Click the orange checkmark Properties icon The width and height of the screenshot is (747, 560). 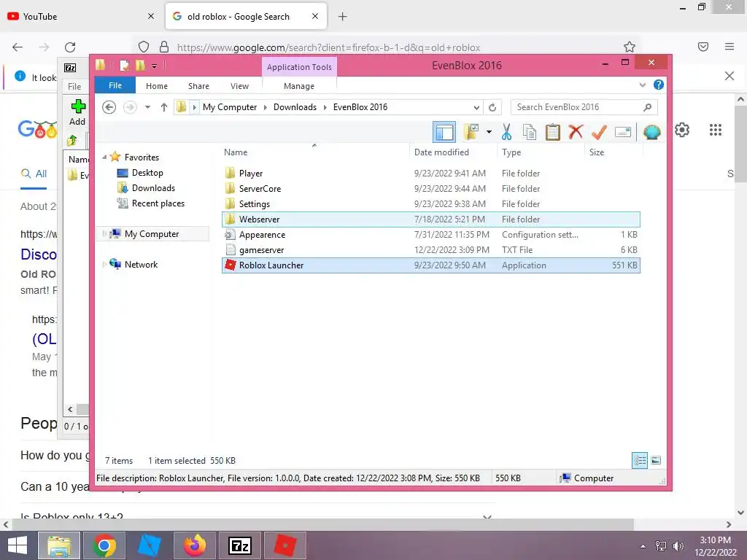[x=599, y=132]
